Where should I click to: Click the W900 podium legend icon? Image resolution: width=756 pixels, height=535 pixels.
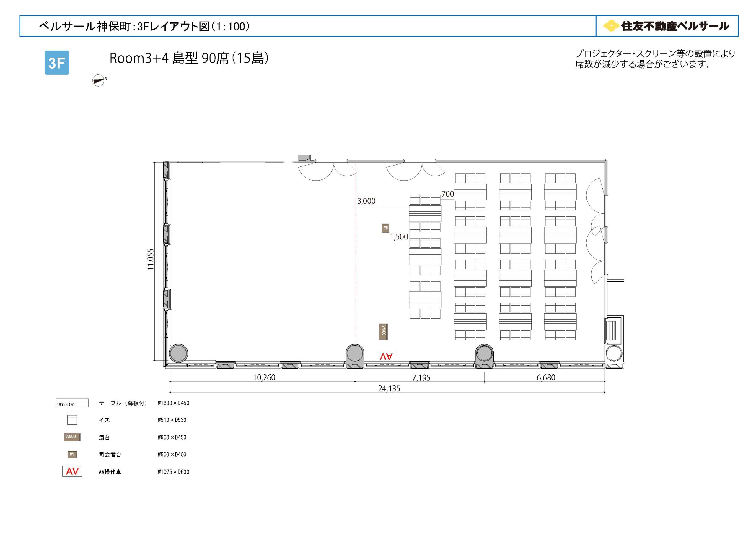click(x=72, y=437)
